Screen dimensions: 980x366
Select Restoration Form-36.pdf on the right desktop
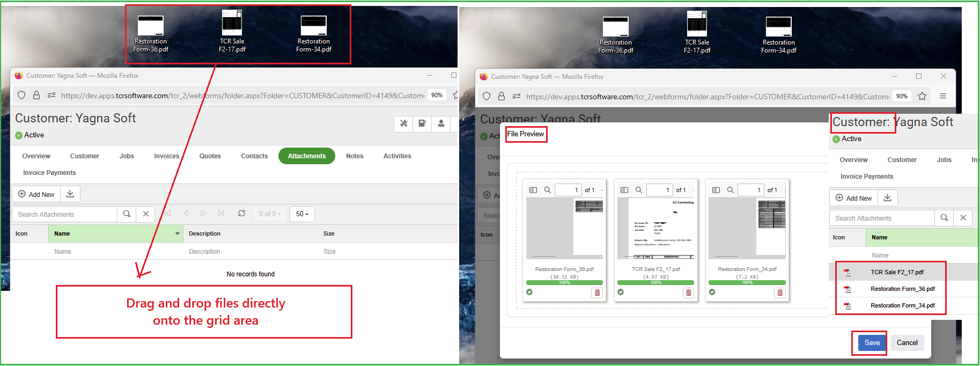click(x=616, y=35)
